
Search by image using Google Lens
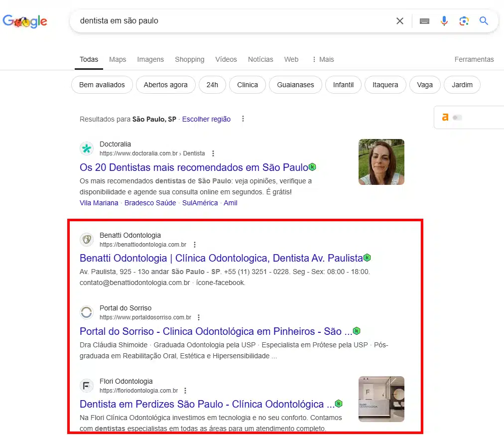[x=464, y=21]
